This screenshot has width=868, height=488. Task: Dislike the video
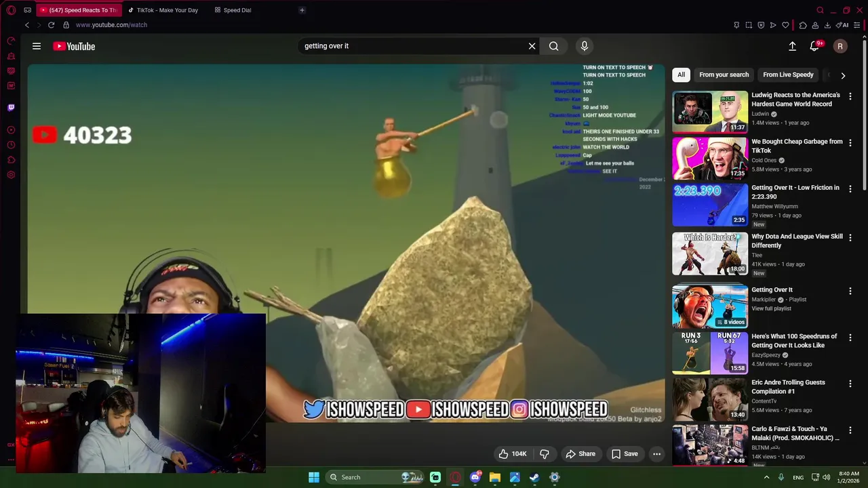point(544,454)
